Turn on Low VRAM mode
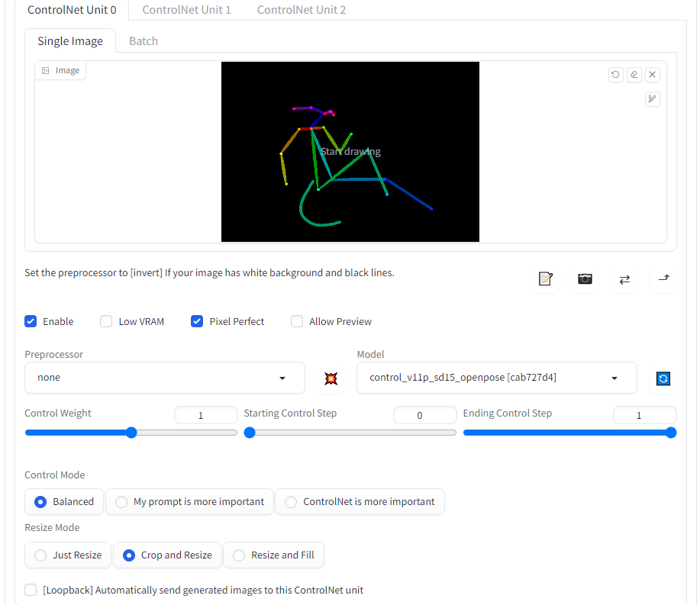 coord(105,321)
